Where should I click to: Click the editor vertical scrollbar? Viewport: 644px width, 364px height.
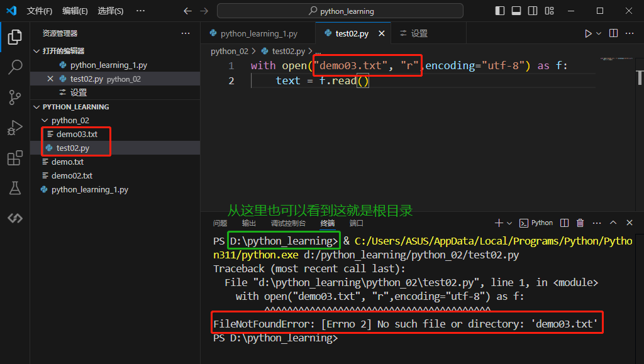pos(640,77)
